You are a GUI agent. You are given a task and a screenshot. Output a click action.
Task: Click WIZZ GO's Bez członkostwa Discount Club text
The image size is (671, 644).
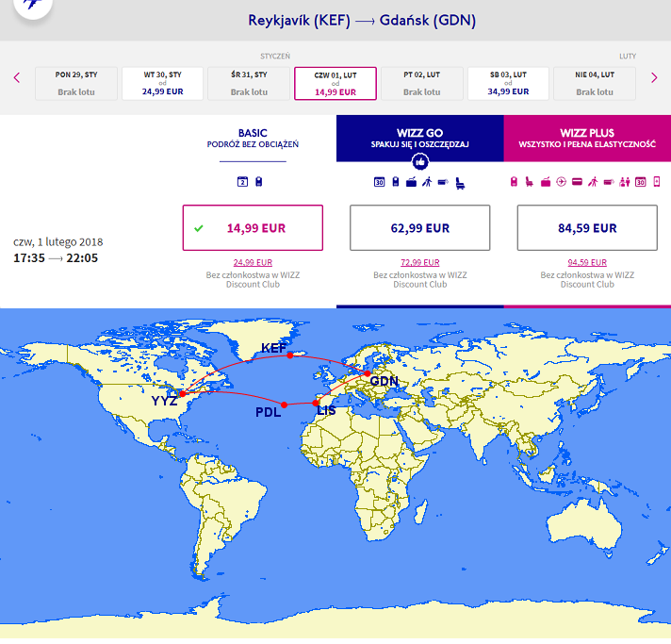click(x=419, y=280)
